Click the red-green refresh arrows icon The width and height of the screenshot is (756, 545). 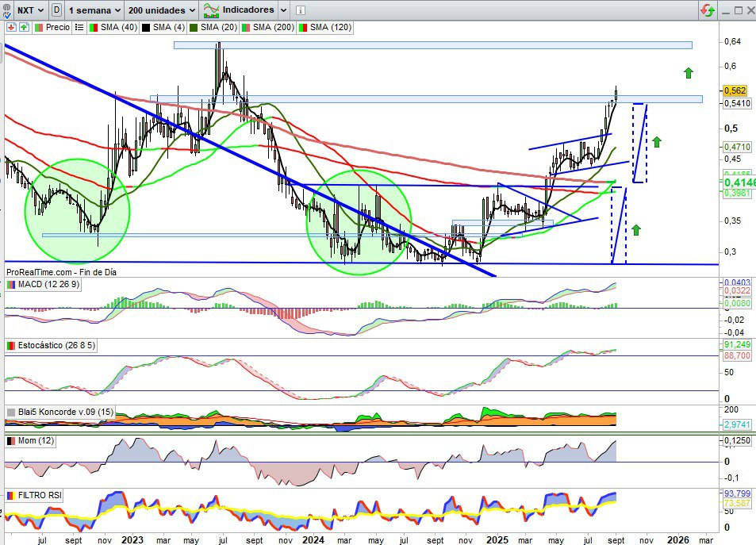pyautogui.click(x=708, y=10)
